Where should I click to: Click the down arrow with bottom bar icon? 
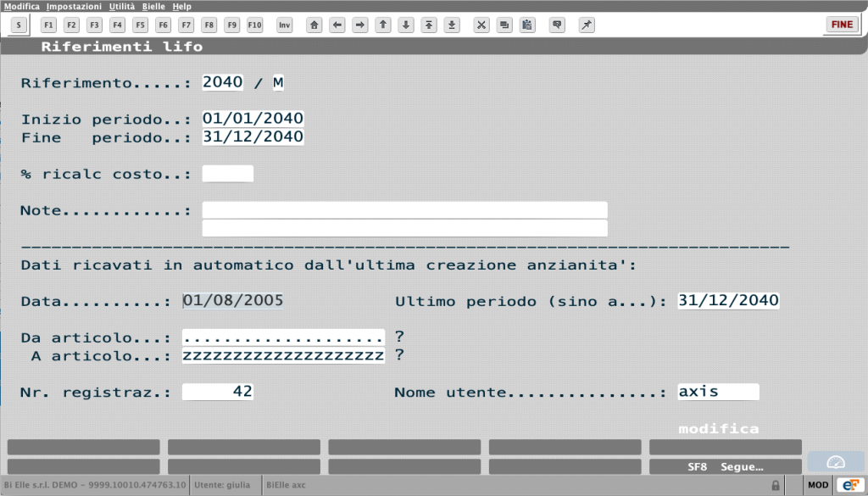453,25
